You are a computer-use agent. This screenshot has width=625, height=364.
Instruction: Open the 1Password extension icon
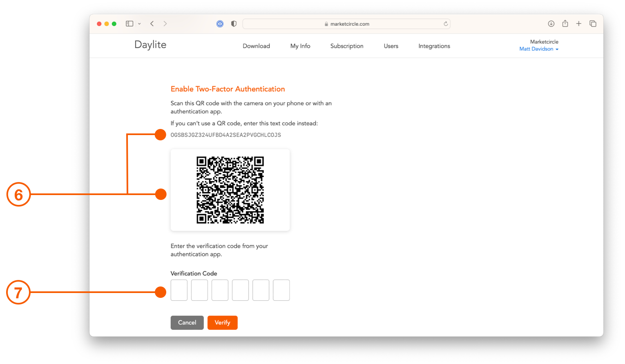click(220, 24)
